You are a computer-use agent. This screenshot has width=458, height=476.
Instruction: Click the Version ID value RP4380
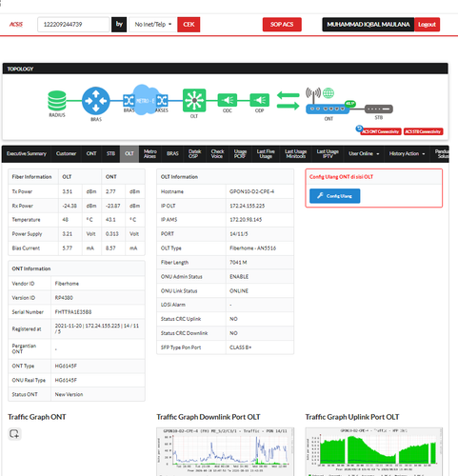pos(64,298)
